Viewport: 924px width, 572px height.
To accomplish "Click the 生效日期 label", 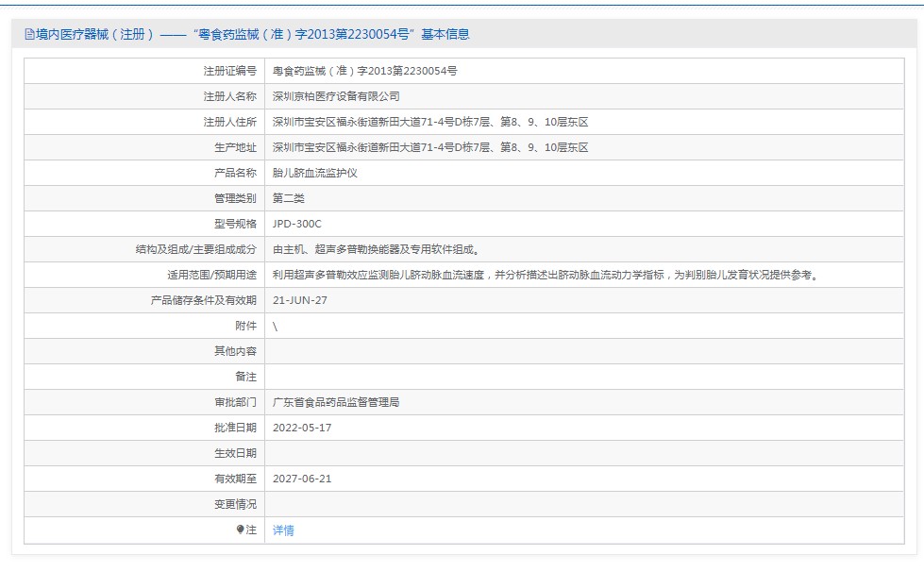I will coord(235,453).
